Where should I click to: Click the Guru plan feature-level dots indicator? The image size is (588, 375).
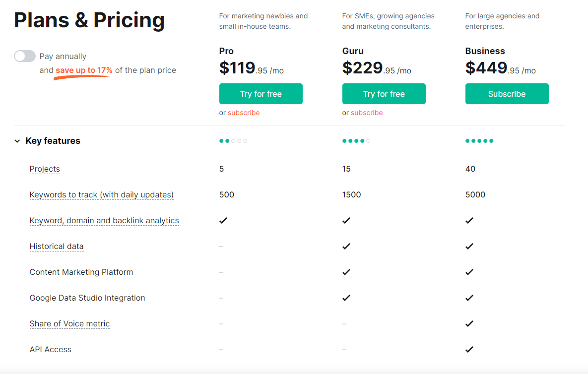click(x=356, y=141)
